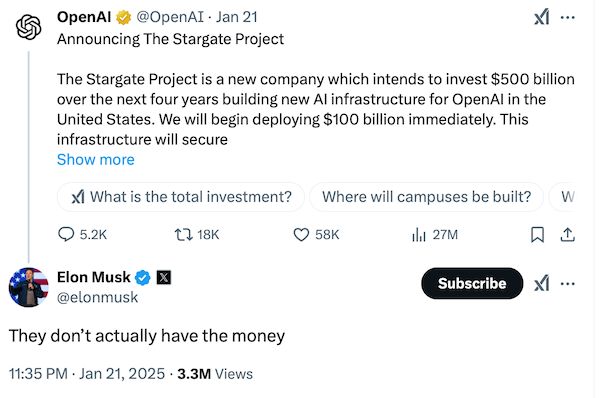Click the X affiliation badge beside Elon Musk

[x=164, y=277]
